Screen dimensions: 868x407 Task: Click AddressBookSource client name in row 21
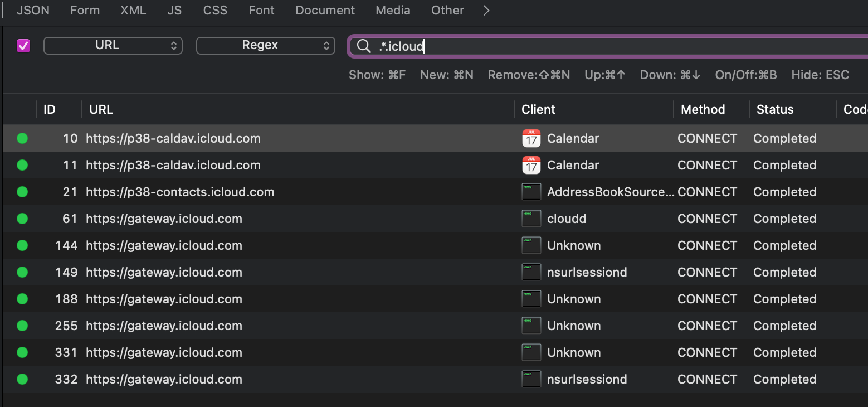[611, 192]
